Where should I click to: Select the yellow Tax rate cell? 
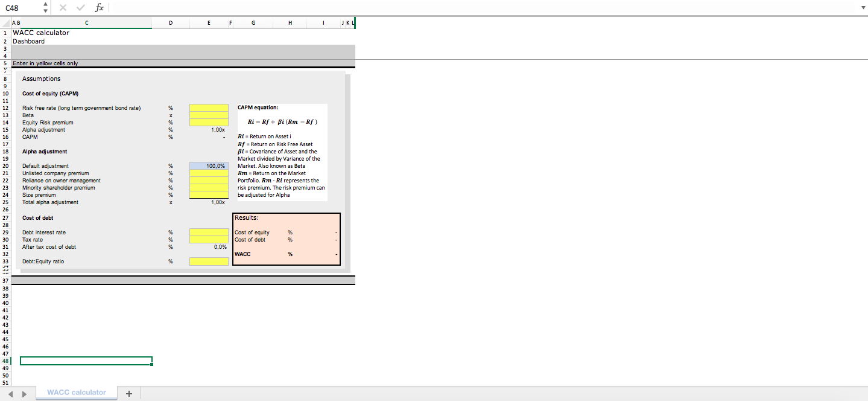click(x=208, y=239)
